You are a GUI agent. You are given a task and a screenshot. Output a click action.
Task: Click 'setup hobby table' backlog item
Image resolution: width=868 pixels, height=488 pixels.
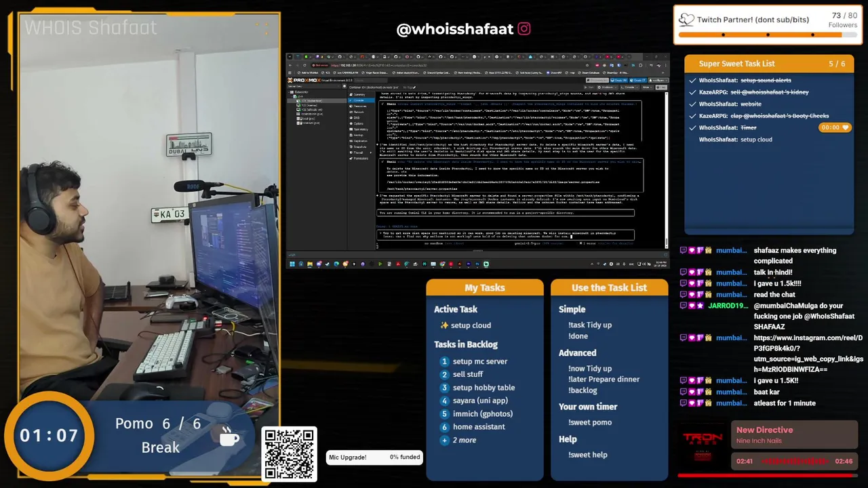point(484,388)
